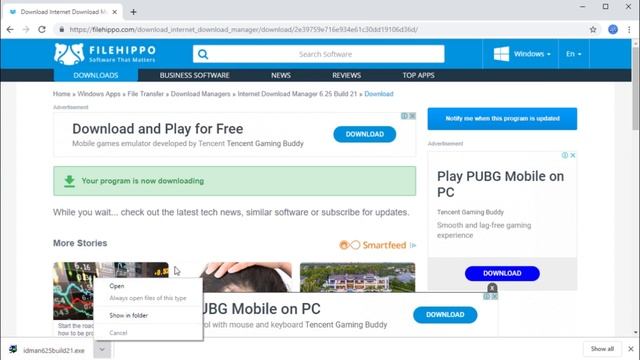Bookmark this page with the star icon
The height and width of the screenshot is (360, 640).
point(593,29)
